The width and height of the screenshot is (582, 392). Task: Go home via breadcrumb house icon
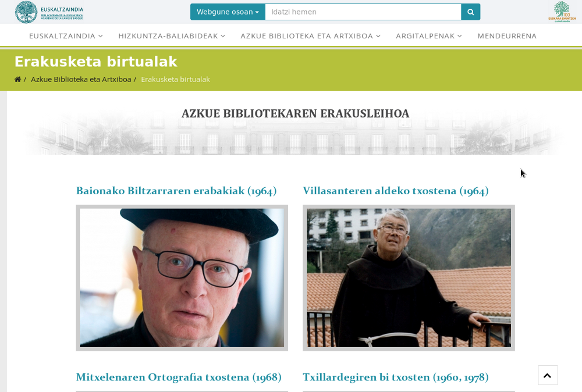pos(17,79)
